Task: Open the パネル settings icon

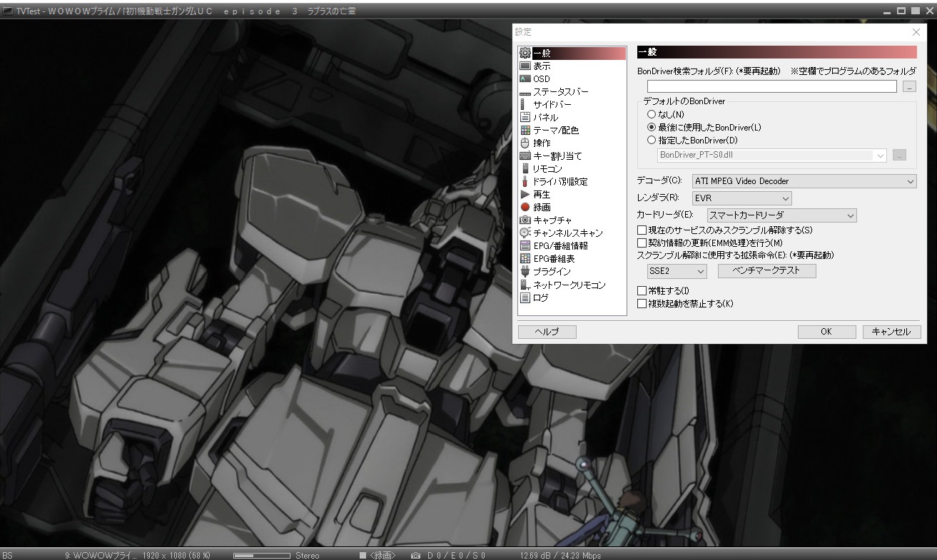Action: coord(525,117)
